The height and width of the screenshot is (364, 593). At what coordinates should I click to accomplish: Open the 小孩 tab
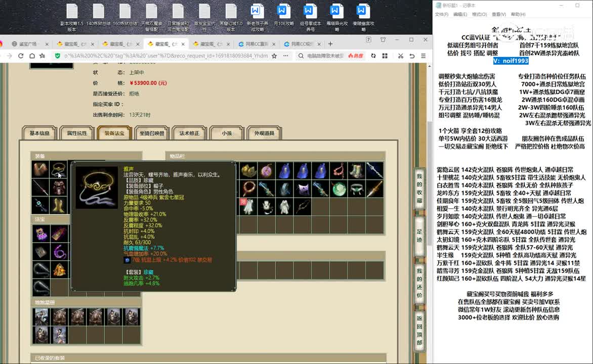coord(227,133)
